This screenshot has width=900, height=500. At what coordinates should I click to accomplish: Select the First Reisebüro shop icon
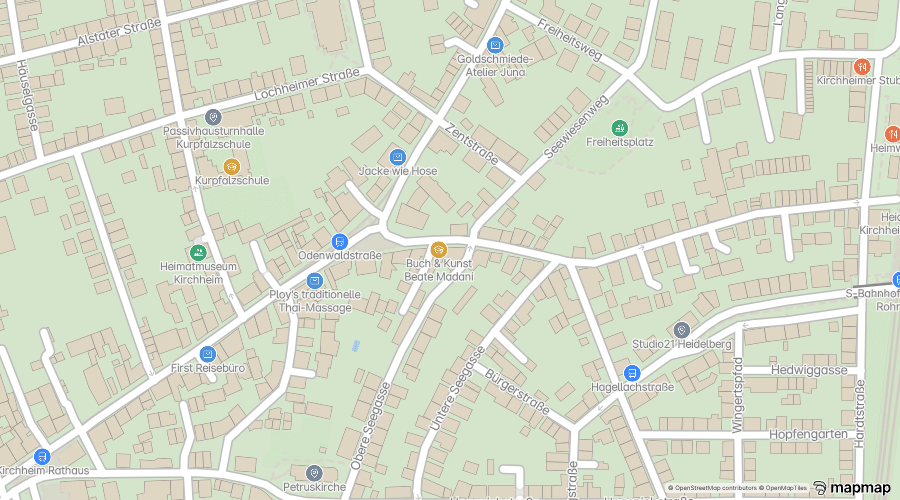(x=208, y=354)
